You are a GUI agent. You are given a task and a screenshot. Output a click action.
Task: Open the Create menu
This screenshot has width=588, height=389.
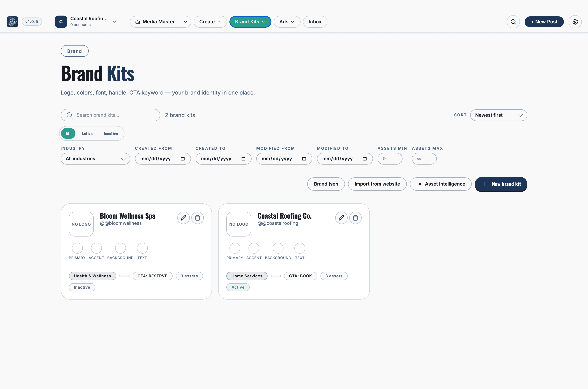tap(210, 22)
